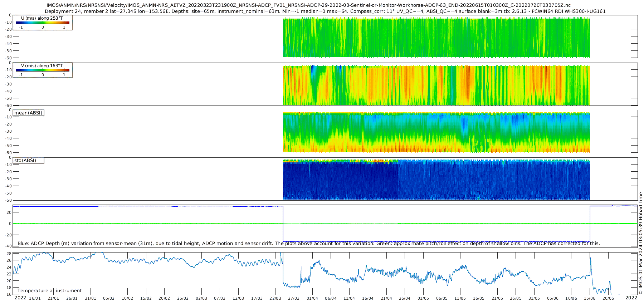Select the NetCDF file path title
644x304 pixels.
(308, 5)
